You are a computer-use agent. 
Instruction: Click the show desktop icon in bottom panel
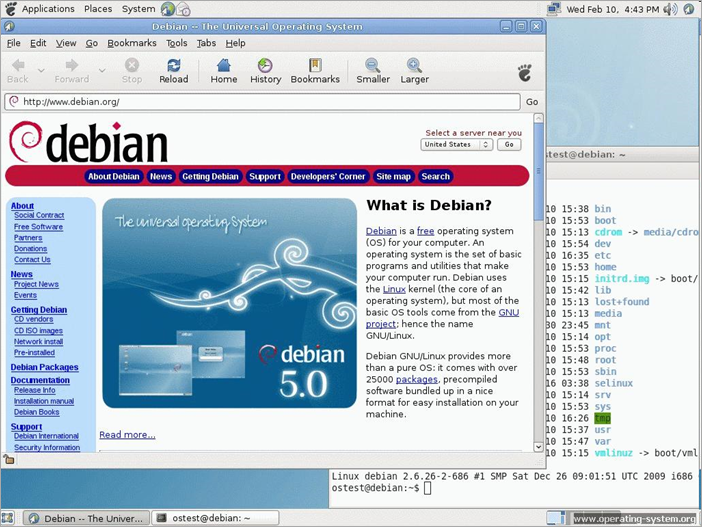10,518
